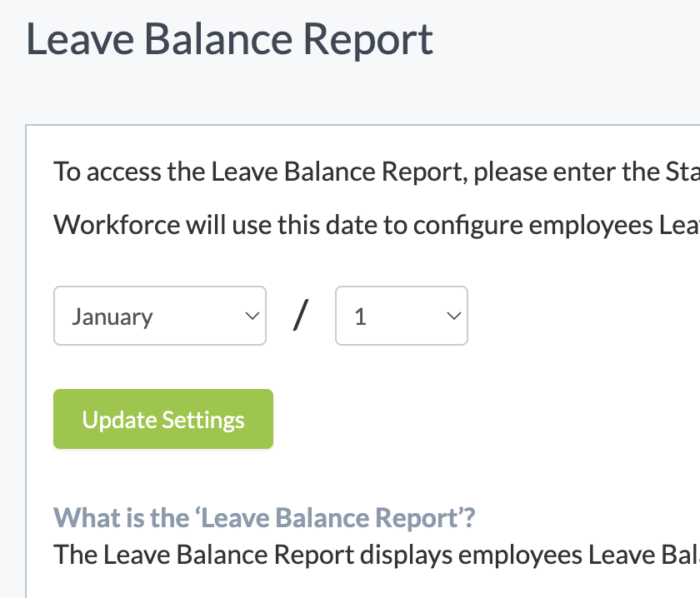The width and height of the screenshot is (700, 598).
Task: Click the word 'Leave' in the page title
Action: (x=74, y=40)
